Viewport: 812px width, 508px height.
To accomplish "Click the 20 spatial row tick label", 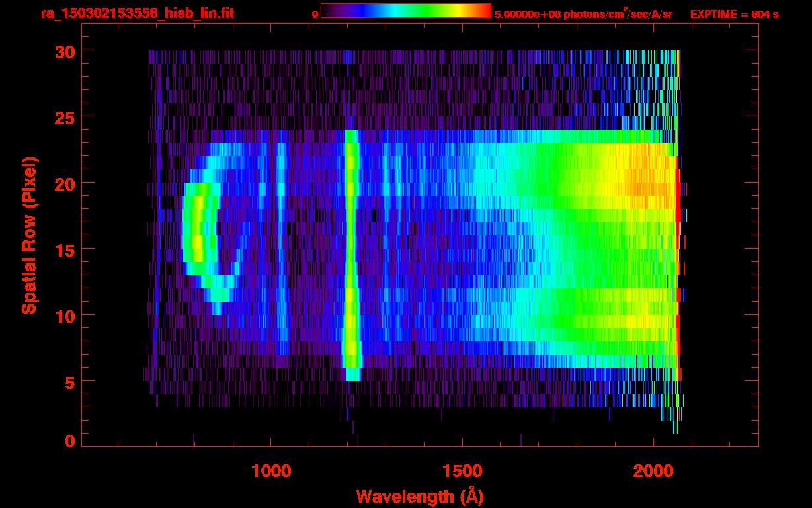I will click(x=65, y=183).
